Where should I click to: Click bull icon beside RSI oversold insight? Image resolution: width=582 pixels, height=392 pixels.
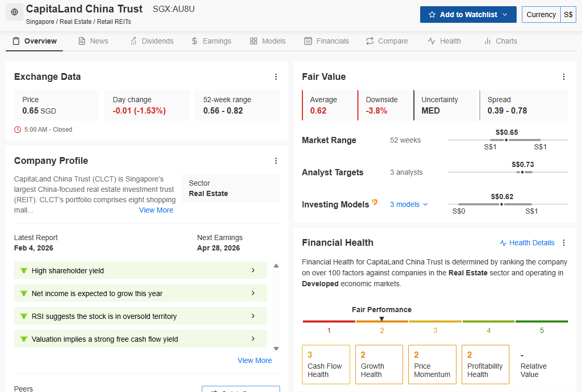click(x=24, y=316)
